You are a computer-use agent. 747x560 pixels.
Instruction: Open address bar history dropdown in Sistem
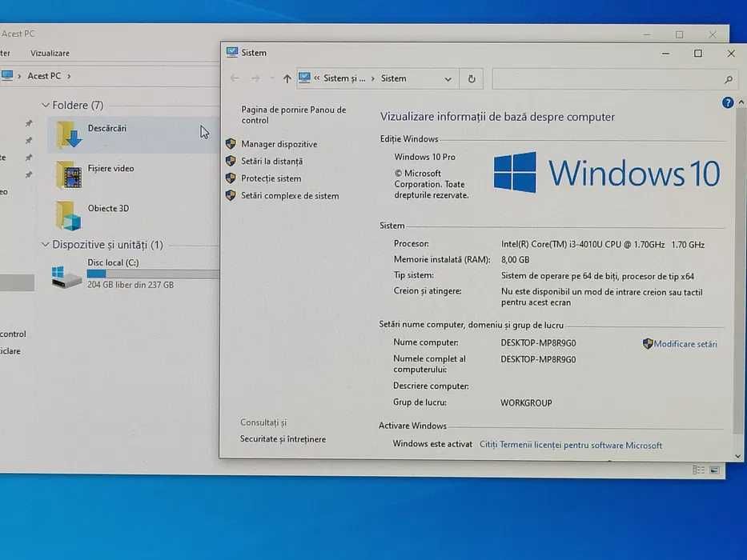448,79
